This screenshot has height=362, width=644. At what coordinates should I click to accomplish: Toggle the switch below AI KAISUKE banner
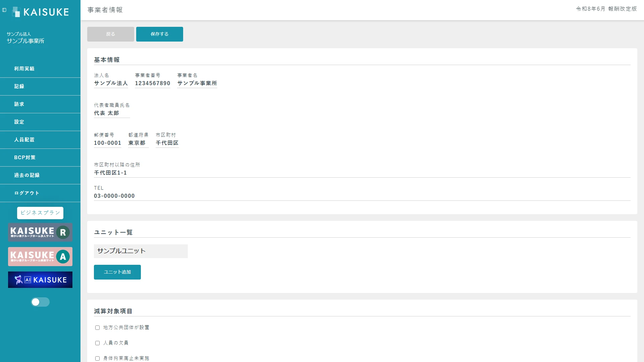pos(40,302)
